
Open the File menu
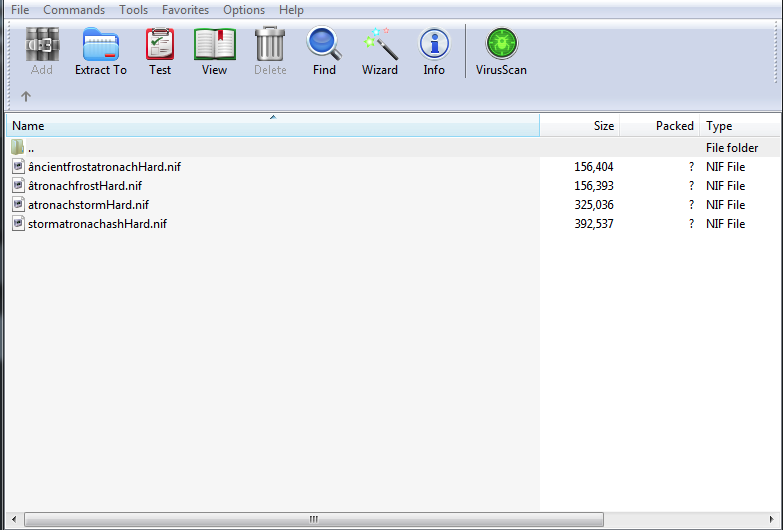pos(20,10)
